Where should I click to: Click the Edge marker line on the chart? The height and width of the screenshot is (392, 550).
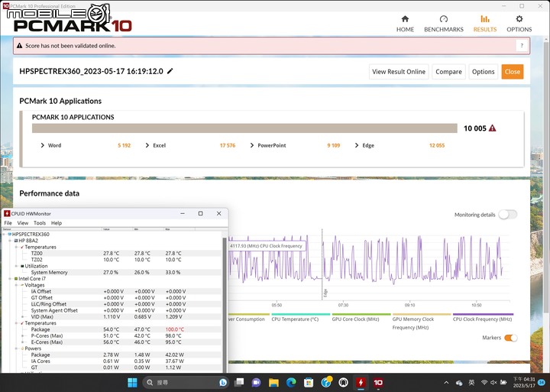(x=322, y=265)
